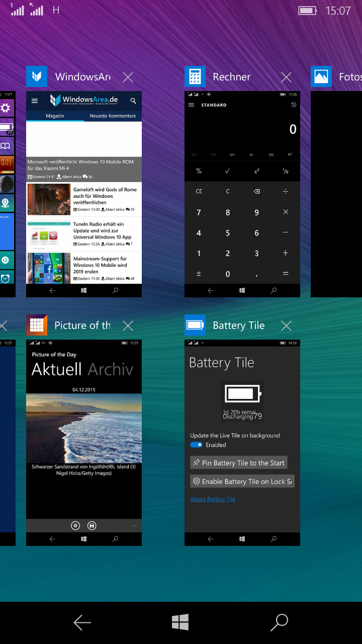Tap the three-dot more menu in Picture of the Day
This screenshot has height=644, width=362.
[135, 525]
